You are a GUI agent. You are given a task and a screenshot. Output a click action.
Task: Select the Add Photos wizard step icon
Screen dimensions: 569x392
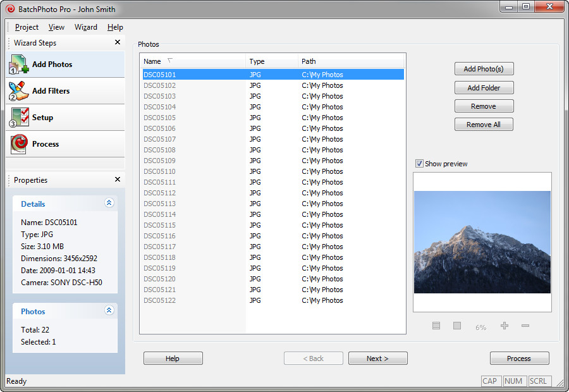coord(19,64)
